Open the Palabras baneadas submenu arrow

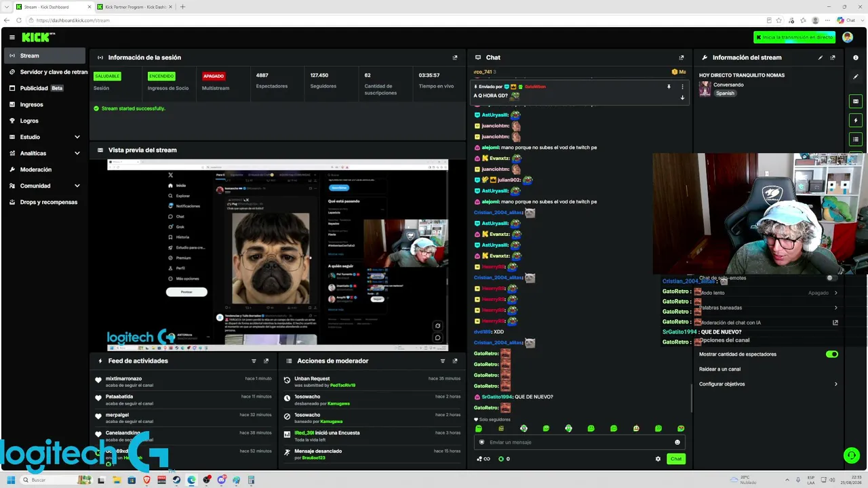835,308
